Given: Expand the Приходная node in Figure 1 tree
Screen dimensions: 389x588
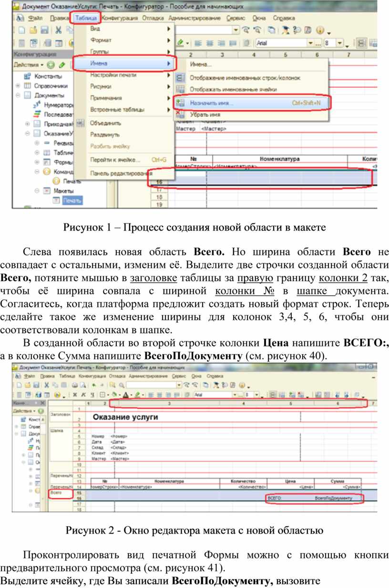Looking at the screenshot, I should 28,124.
